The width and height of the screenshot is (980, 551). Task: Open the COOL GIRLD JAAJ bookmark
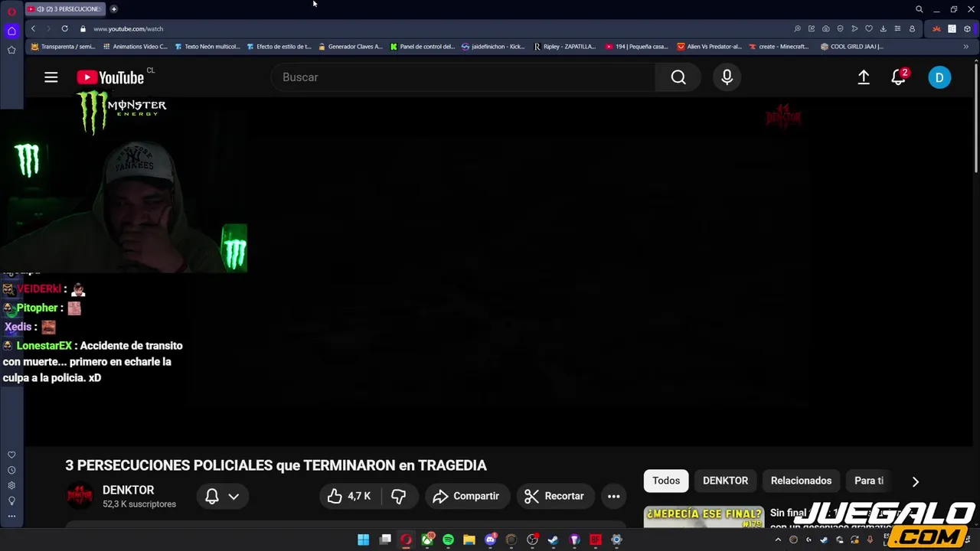click(851, 47)
